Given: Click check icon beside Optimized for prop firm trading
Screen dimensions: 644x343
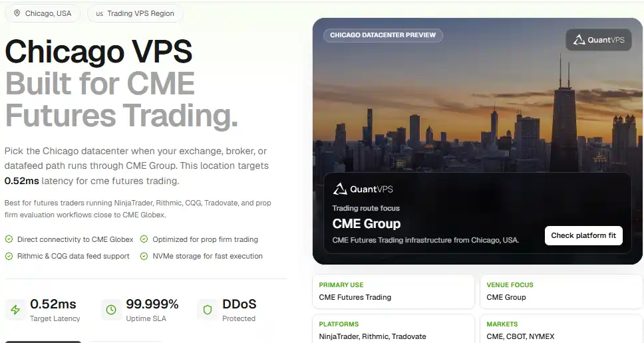Looking at the screenshot, I should pos(144,239).
